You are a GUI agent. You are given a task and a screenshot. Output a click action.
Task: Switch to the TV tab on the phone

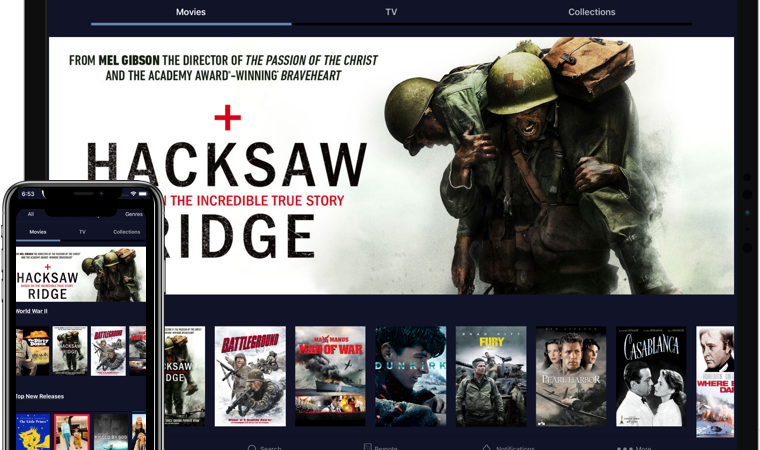pyautogui.click(x=82, y=232)
